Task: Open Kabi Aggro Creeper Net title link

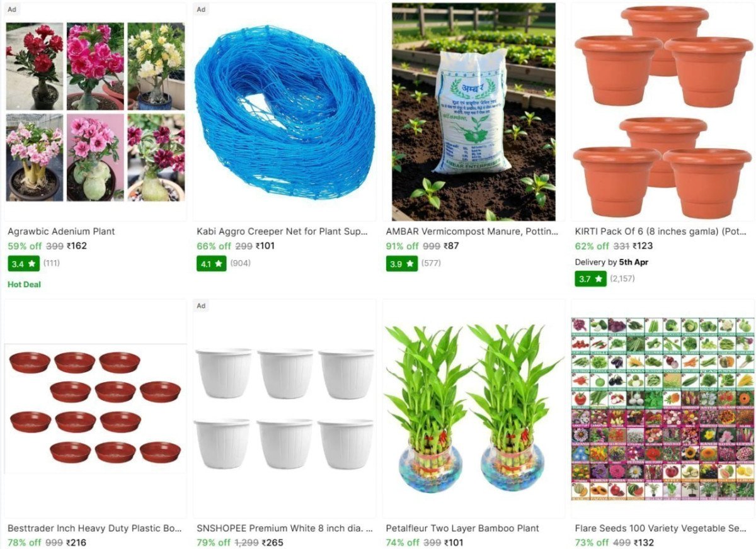Action: click(282, 231)
